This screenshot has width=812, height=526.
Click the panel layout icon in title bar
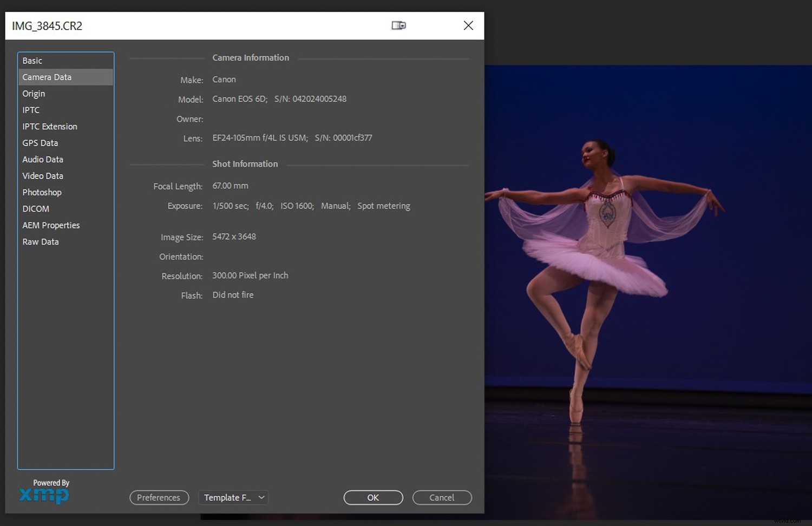click(x=398, y=25)
